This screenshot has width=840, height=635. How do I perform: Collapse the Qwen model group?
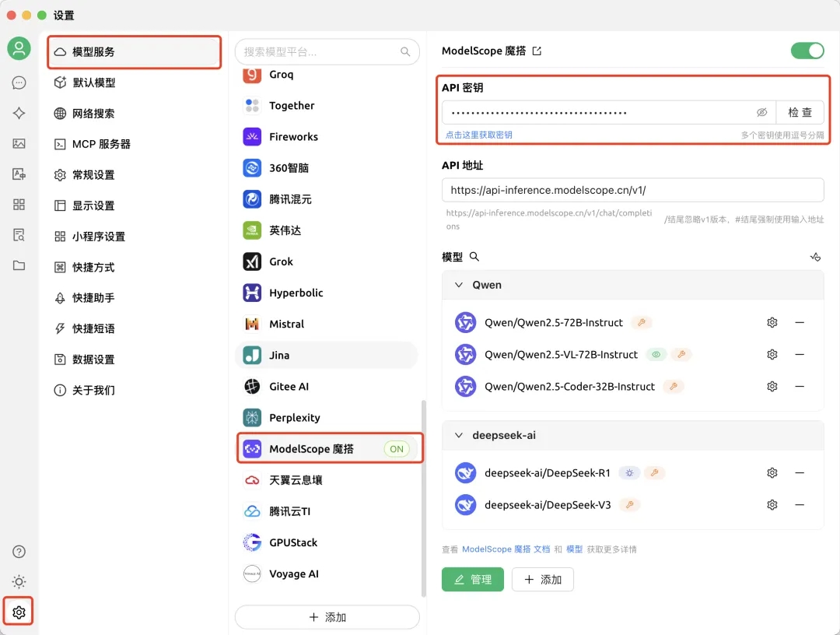459,285
